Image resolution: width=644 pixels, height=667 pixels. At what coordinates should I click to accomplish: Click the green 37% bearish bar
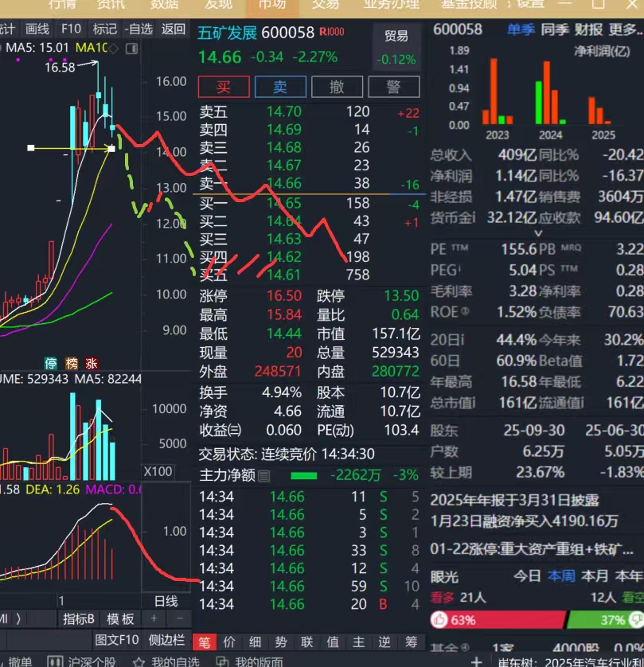click(x=605, y=620)
